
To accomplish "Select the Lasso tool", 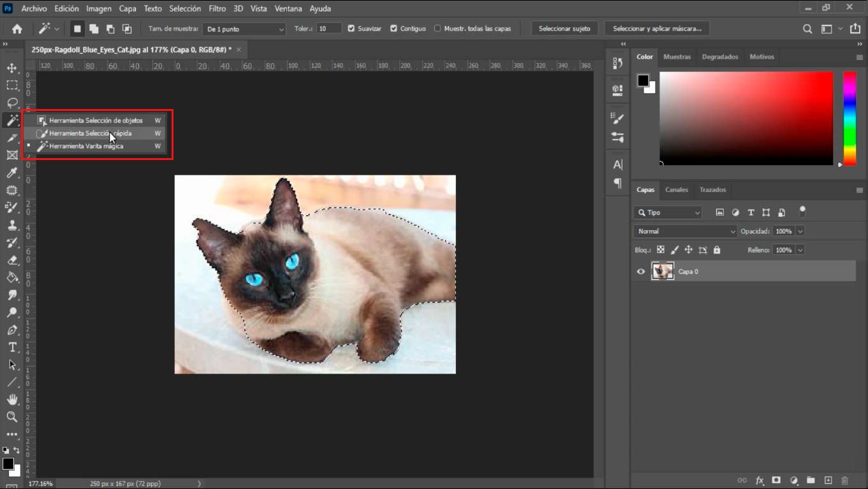I will pos(12,103).
